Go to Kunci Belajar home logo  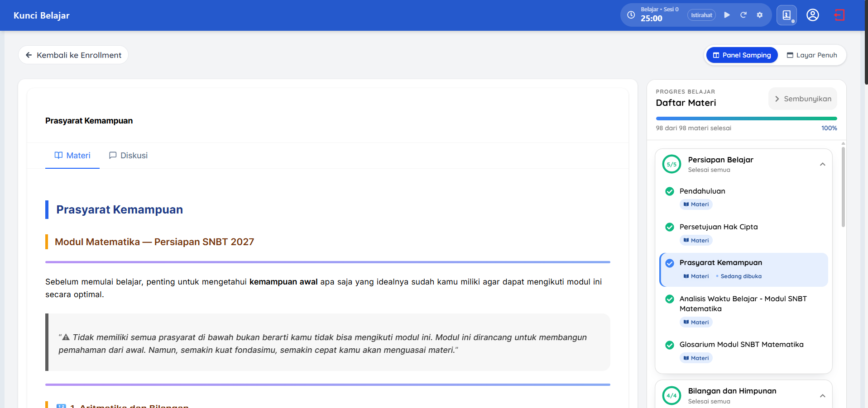coord(42,15)
